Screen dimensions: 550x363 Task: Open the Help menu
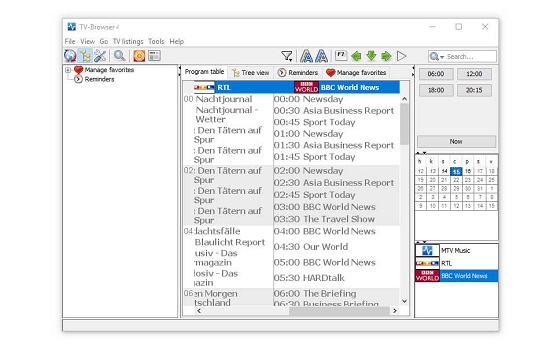point(177,41)
